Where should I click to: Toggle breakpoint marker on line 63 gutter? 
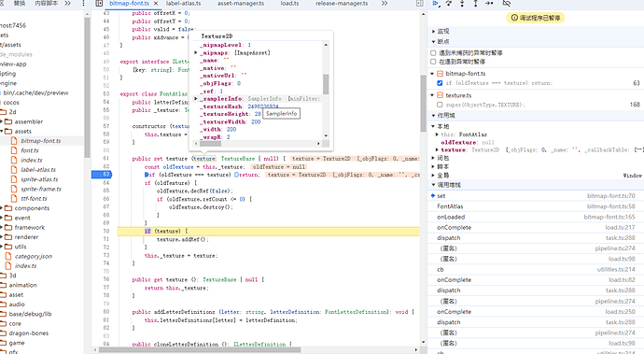102,175
